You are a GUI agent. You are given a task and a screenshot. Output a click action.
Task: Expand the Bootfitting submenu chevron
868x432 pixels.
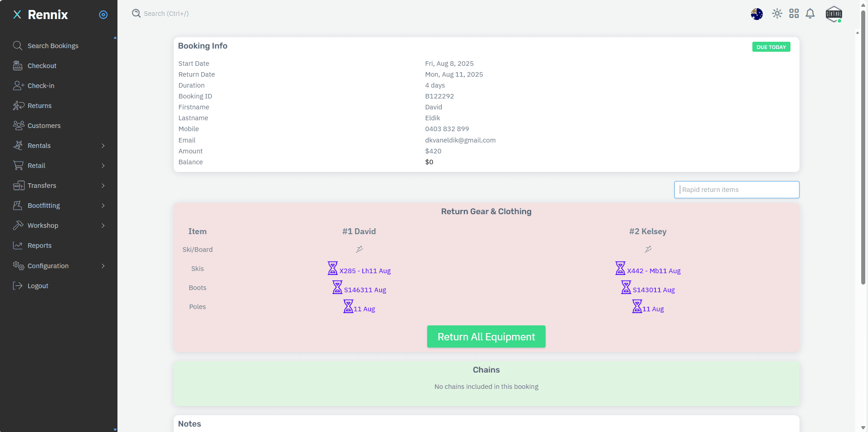click(103, 206)
